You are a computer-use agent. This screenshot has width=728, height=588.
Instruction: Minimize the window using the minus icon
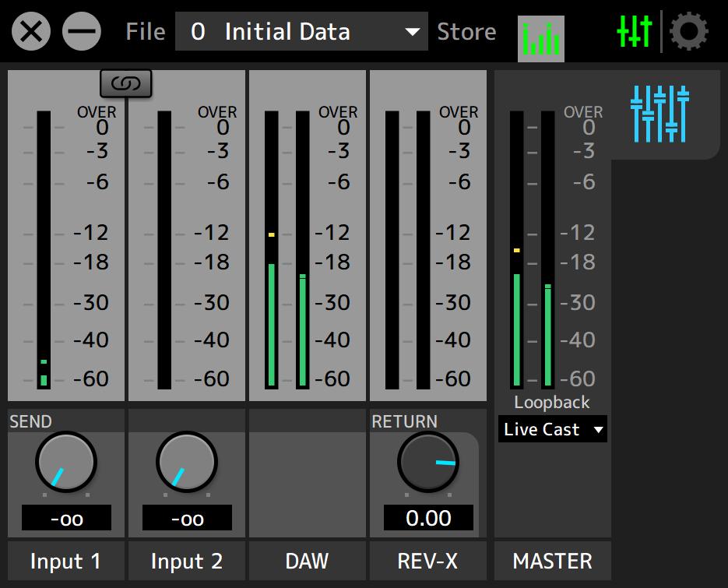click(82, 32)
